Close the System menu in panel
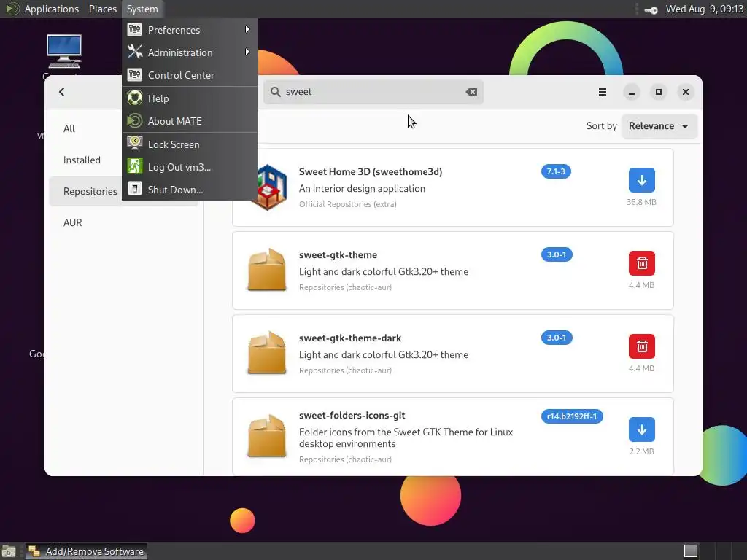Viewport: 747px width, 560px height. (142, 9)
